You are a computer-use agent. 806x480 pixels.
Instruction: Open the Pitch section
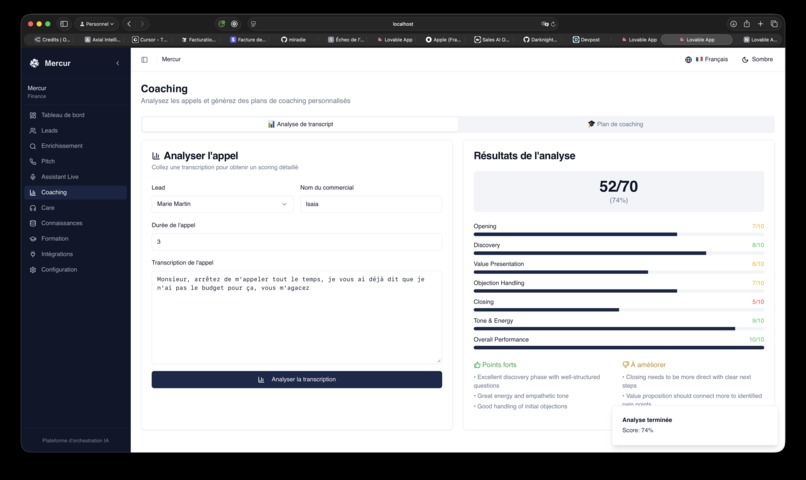pyautogui.click(x=75, y=161)
